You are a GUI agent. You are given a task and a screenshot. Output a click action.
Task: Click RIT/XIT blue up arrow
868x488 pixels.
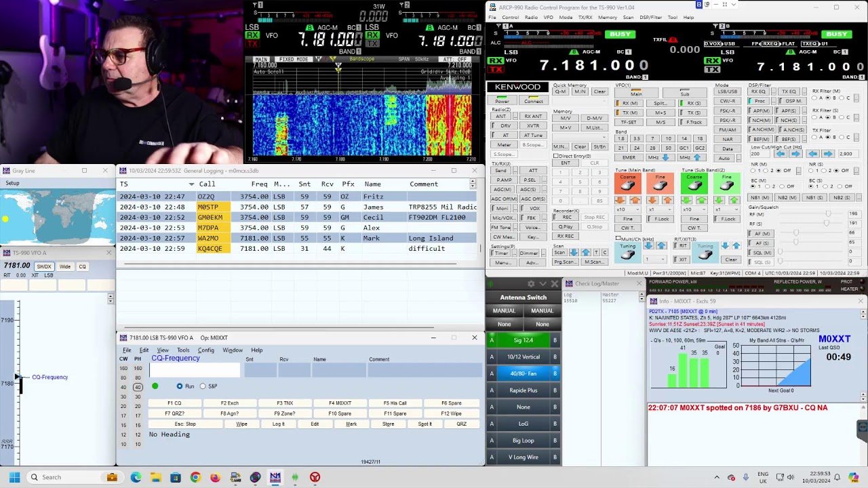point(736,246)
